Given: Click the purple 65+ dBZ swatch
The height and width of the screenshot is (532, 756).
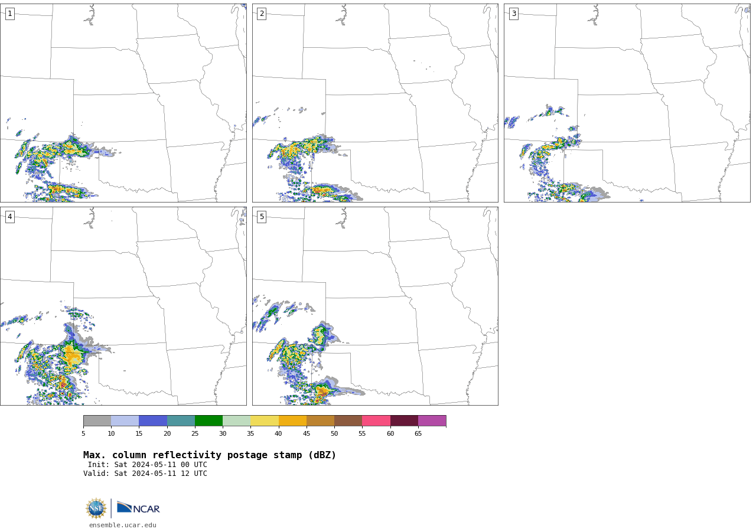Looking at the screenshot, I should (432, 420).
